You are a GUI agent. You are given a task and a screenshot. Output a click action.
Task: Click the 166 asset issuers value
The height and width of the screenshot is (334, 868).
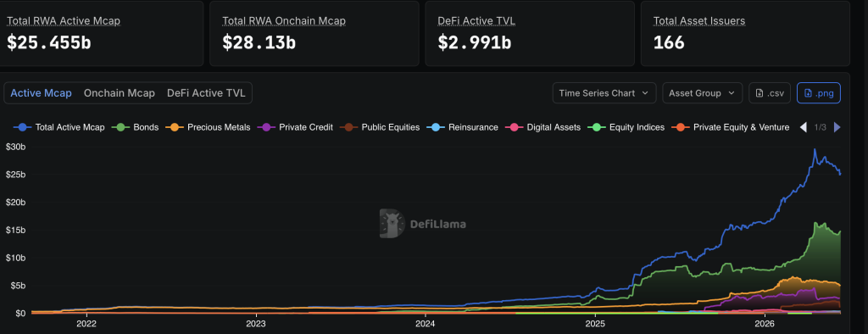(670, 42)
